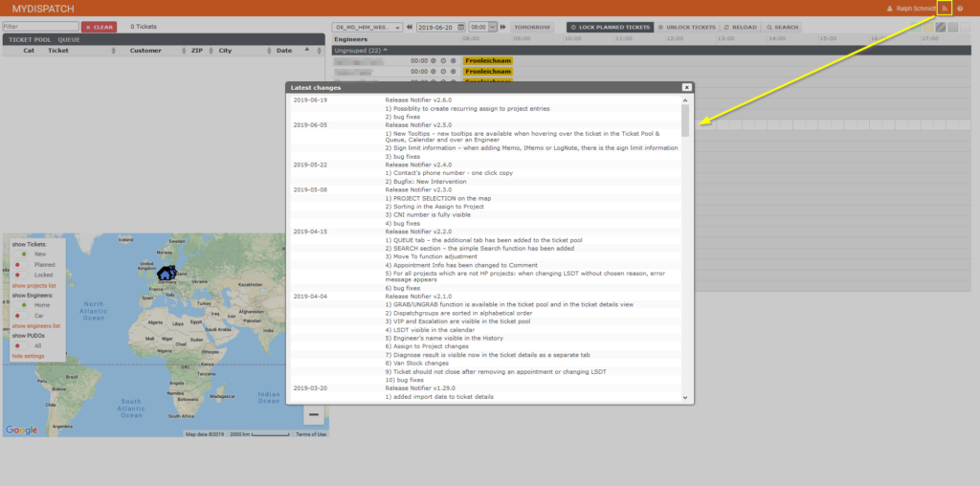This screenshot has width=980, height=486.
Task: Toggle show Engineers Car switch
Action: (x=22, y=316)
